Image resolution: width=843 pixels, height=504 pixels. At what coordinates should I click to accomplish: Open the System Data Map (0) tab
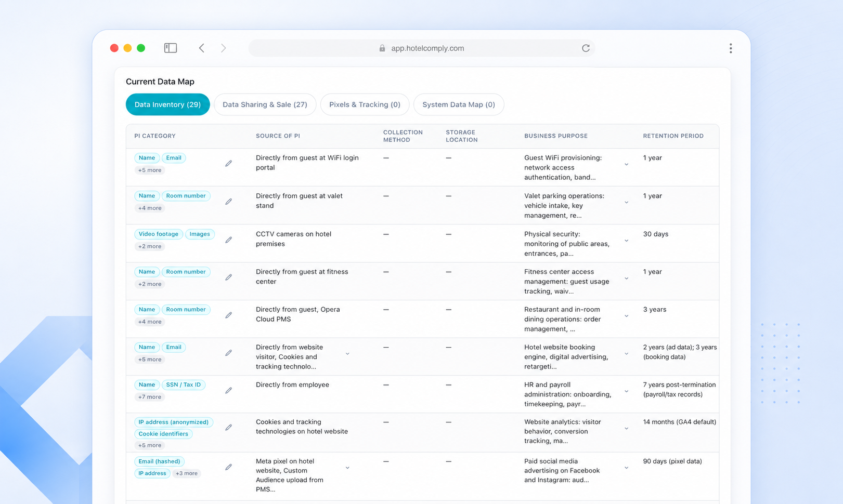(x=459, y=104)
